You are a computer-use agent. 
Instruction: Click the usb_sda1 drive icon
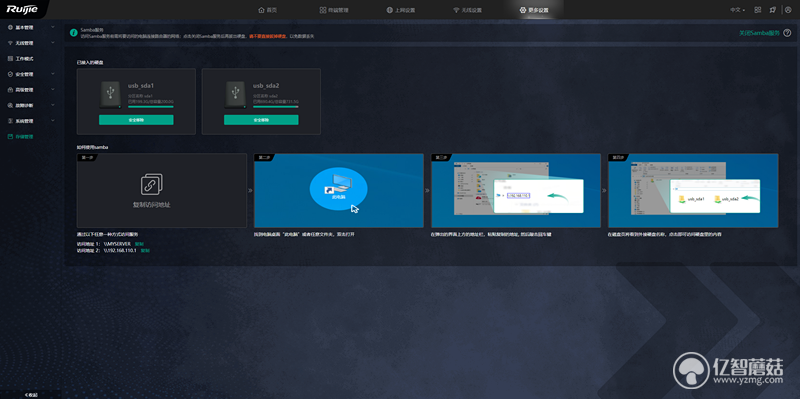coord(110,94)
